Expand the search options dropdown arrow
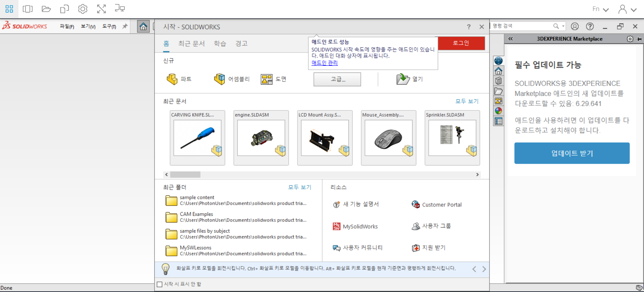Image resolution: width=644 pixels, height=292 pixels. pos(563,26)
